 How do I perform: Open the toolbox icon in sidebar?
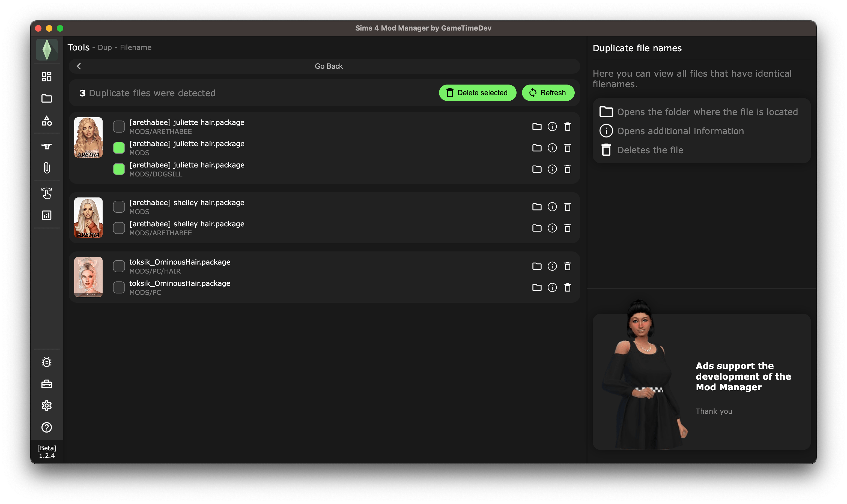click(47, 384)
